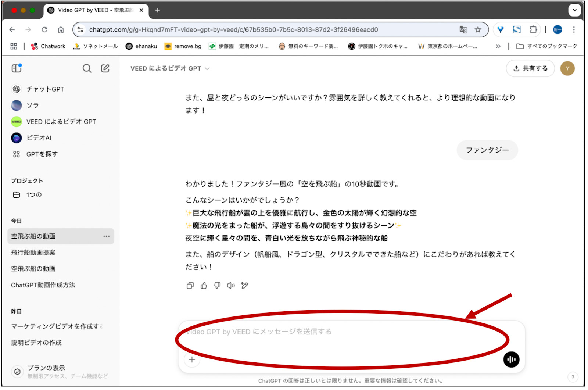Open Chrome profile avatar in the toolbar
588x390 pixels.
[557, 30]
